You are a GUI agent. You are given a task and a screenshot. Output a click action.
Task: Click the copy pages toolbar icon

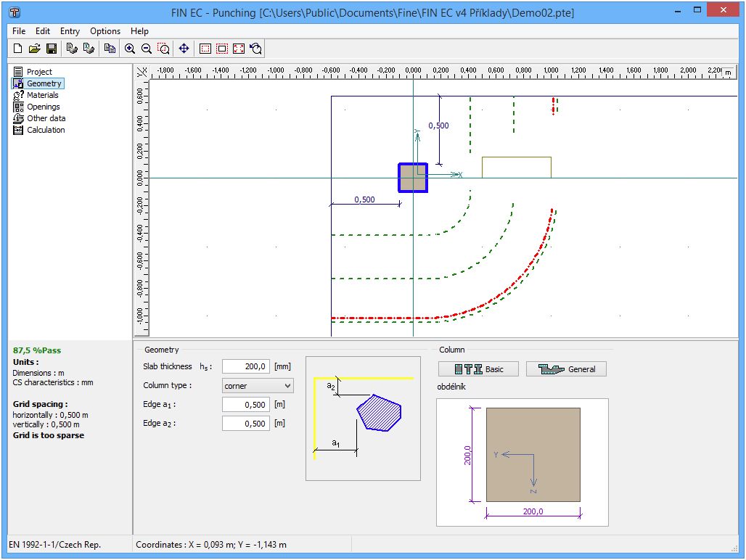(110, 49)
